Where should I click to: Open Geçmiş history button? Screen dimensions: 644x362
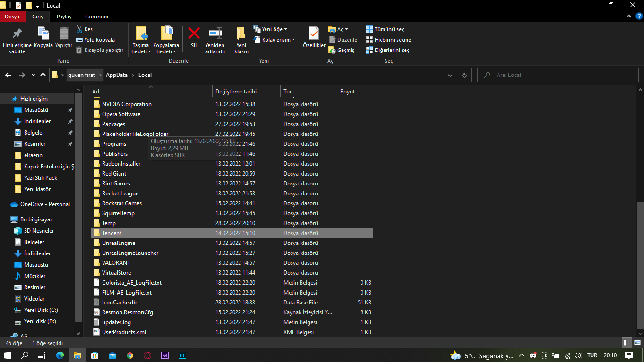[x=342, y=50]
